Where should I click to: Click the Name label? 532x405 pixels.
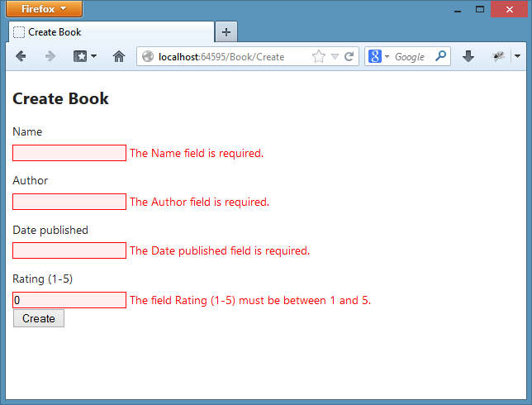point(27,131)
